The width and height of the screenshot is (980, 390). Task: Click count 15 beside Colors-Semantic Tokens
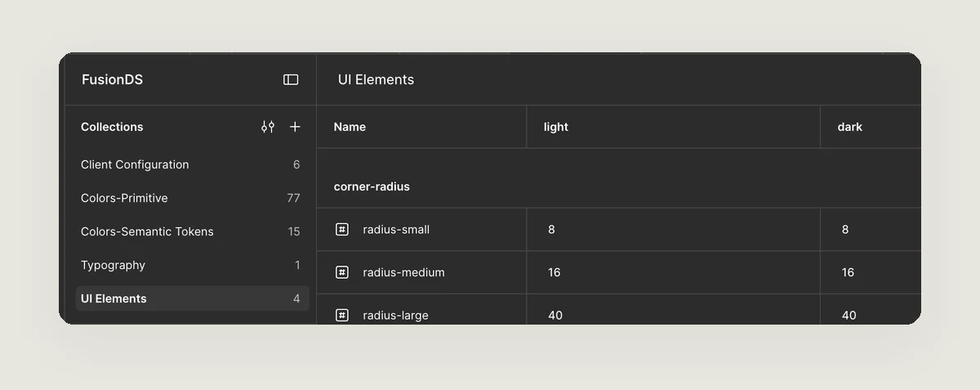point(294,231)
